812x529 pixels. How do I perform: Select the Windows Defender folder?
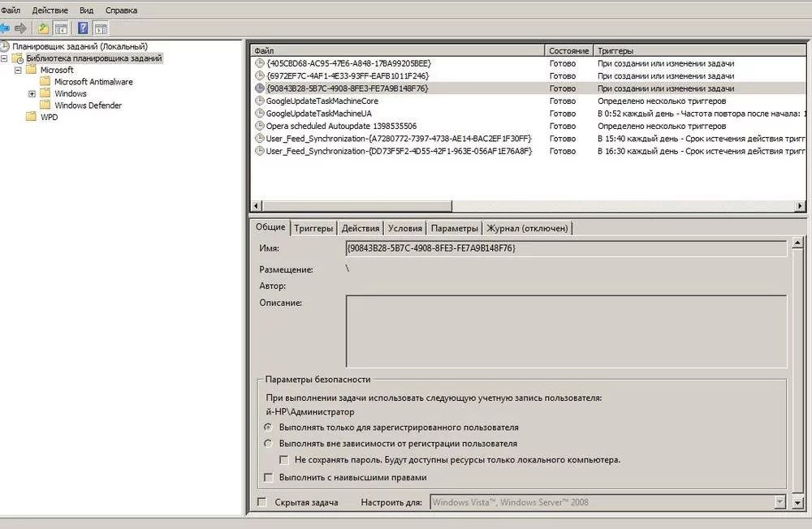click(x=88, y=105)
